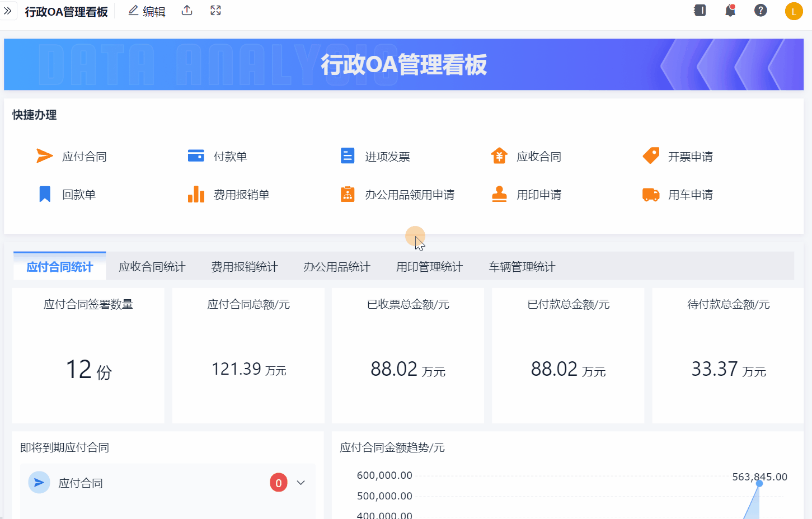
Task: Open the 用车申请 truck icon
Action: pyautogui.click(x=651, y=195)
